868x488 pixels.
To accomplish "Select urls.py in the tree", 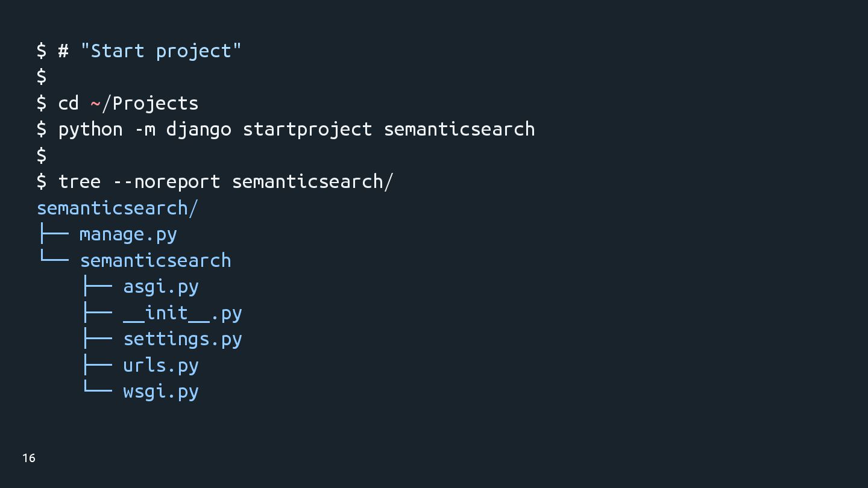I will pos(161,366).
